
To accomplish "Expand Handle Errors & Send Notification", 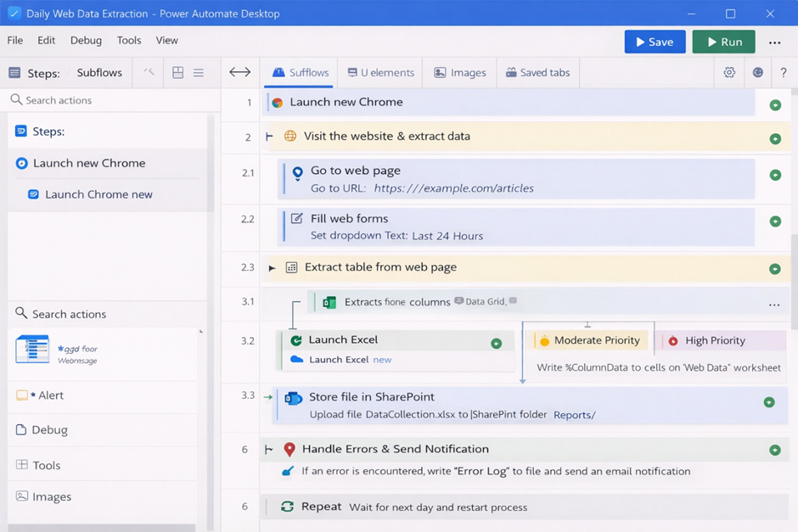I will pyautogui.click(x=269, y=449).
